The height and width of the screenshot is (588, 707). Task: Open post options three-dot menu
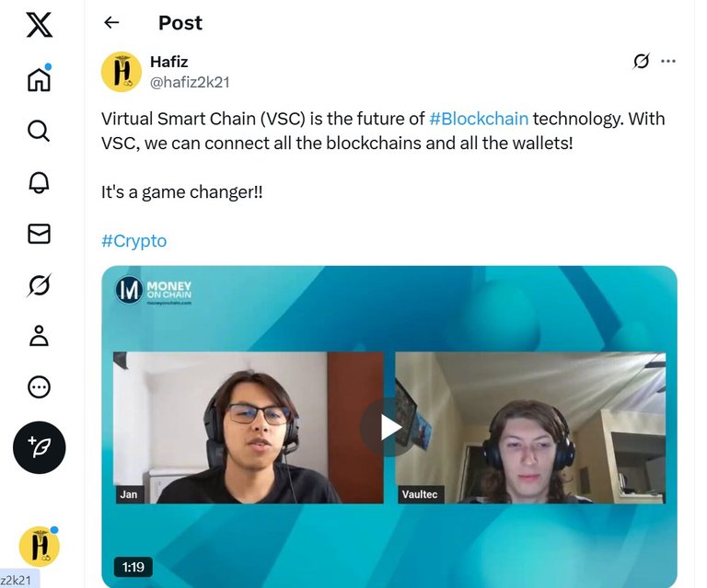668,61
